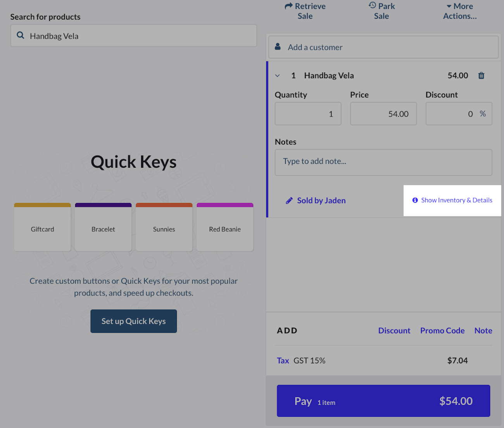This screenshot has height=428, width=504.
Task: Click the customer silhouette icon
Action: click(x=278, y=46)
